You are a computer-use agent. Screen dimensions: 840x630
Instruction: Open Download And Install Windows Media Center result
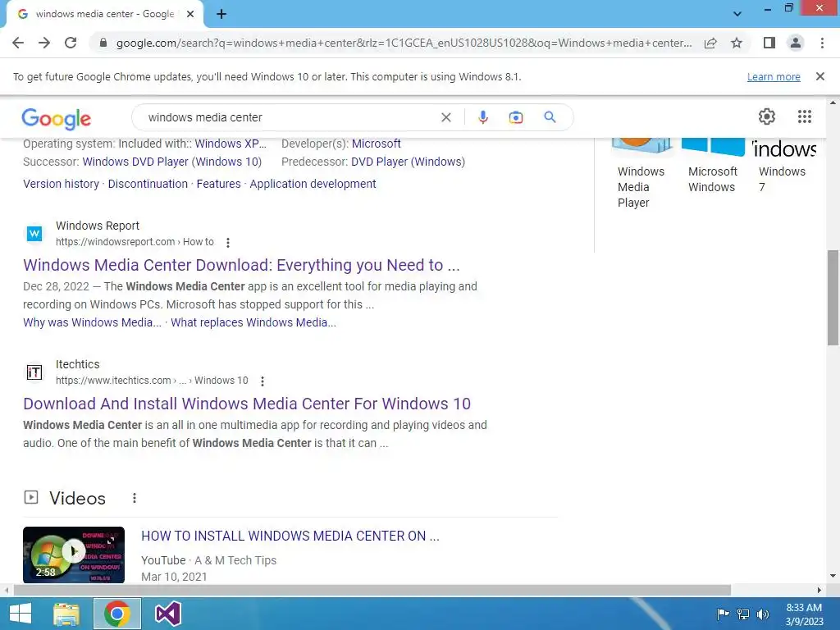pyautogui.click(x=247, y=404)
